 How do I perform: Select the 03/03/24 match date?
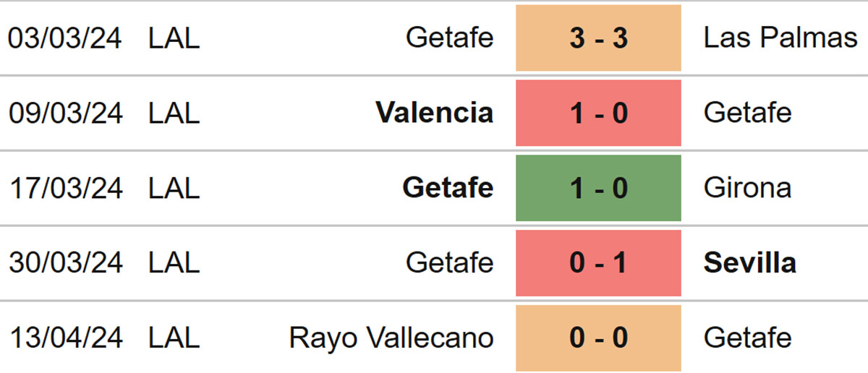[66, 38]
